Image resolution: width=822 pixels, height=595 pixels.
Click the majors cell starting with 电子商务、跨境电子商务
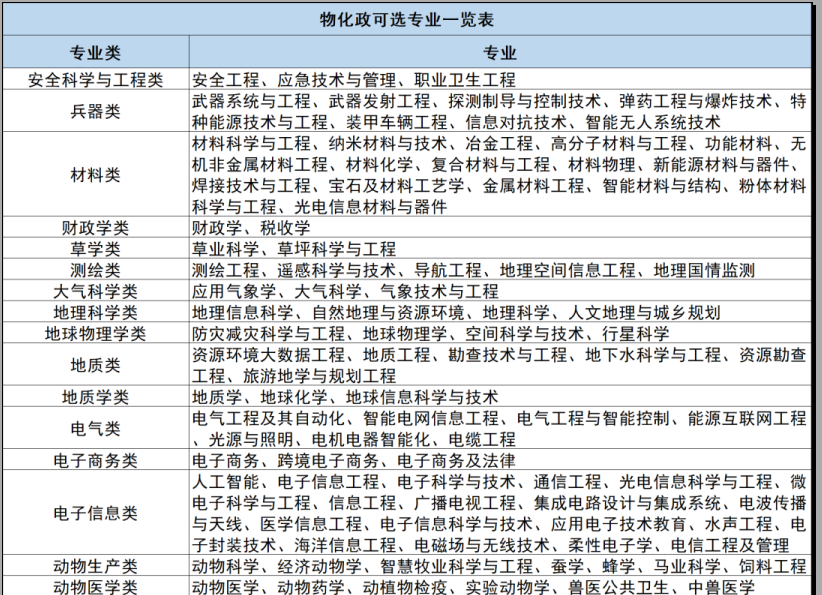(x=500, y=460)
